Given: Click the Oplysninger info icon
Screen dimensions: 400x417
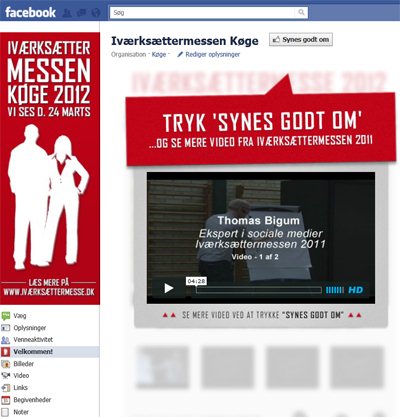Looking at the screenshot, I should 6,328.
